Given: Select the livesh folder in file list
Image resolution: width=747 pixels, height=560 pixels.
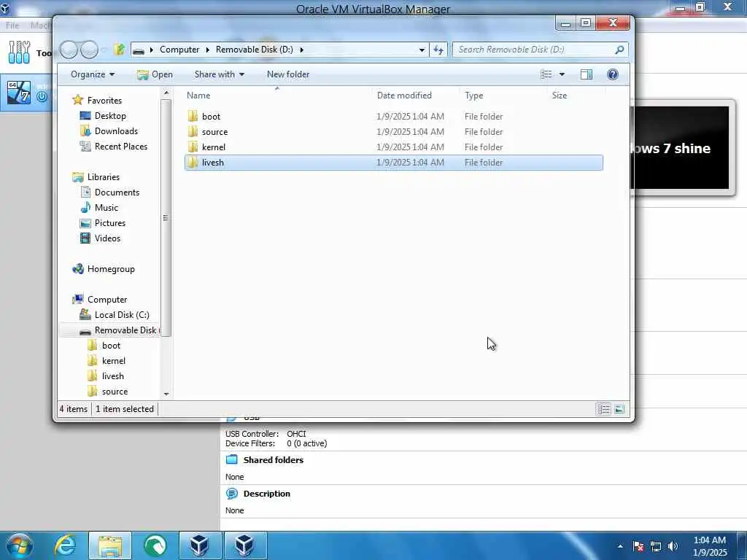Looking at the screenshot, I should pyautogui.click(x=393, y=163).
